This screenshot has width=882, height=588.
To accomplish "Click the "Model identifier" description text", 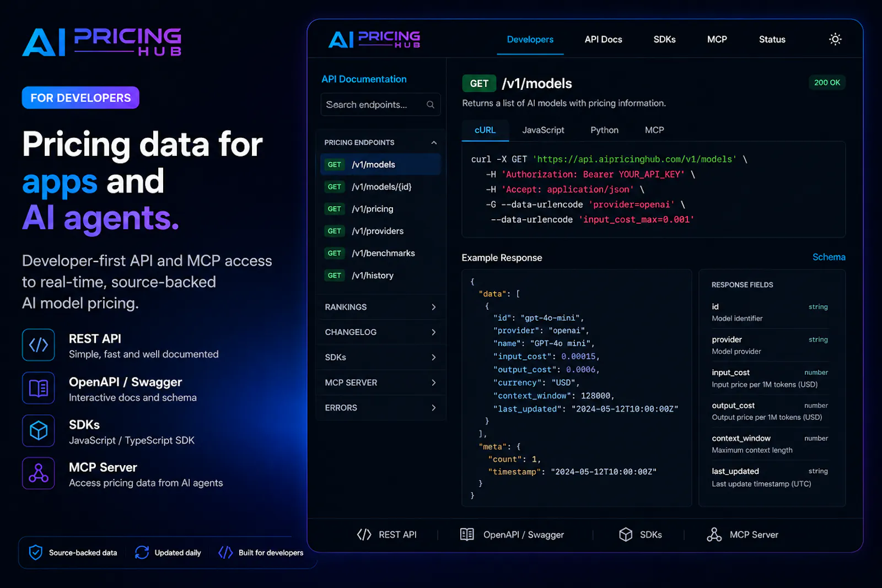I will (737, 319).
